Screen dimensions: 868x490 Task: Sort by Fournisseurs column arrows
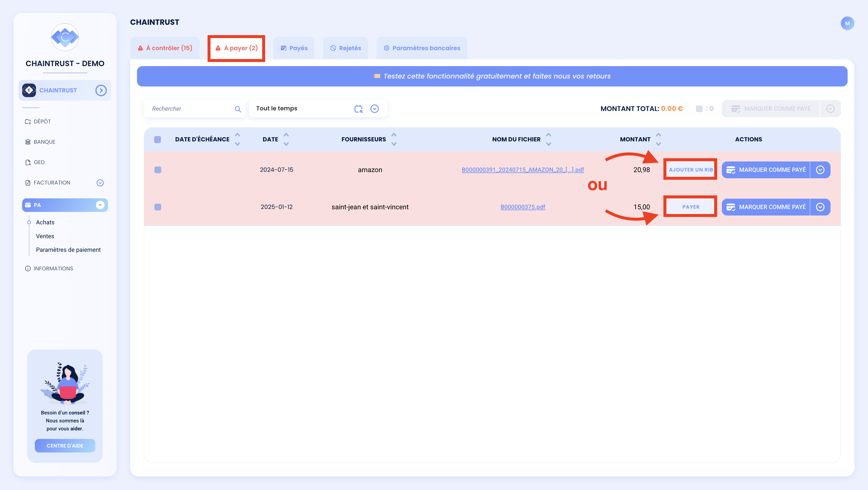[x=394, y=139]
